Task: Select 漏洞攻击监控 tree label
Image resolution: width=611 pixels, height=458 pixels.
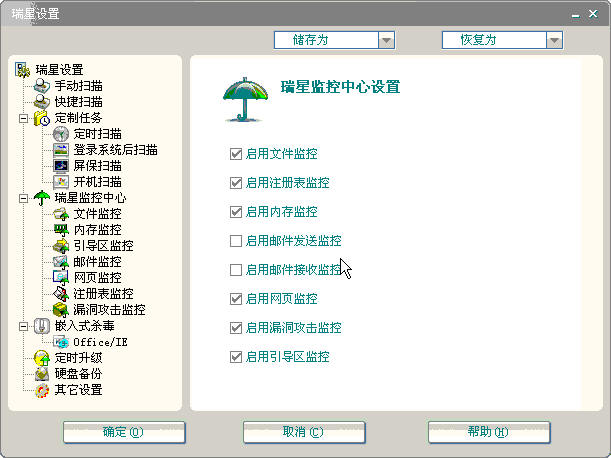Action: [x=109, y=309]
